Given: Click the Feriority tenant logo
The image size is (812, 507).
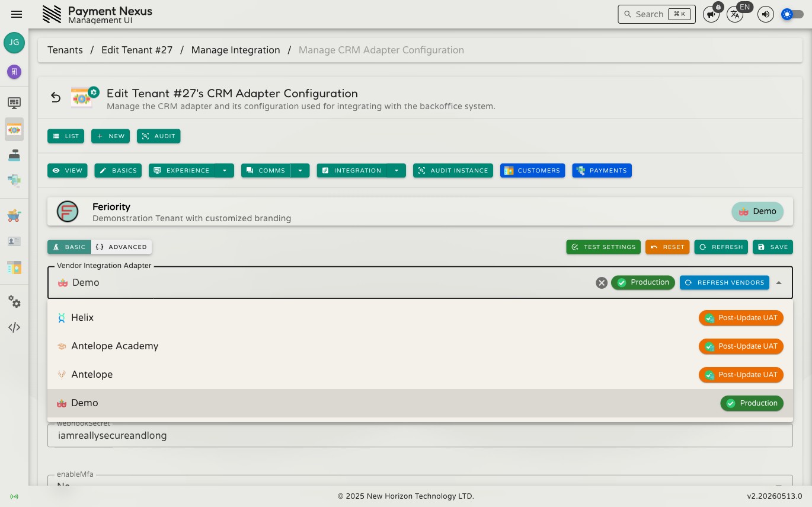Looking at the screenshot, I should [68, 212].
